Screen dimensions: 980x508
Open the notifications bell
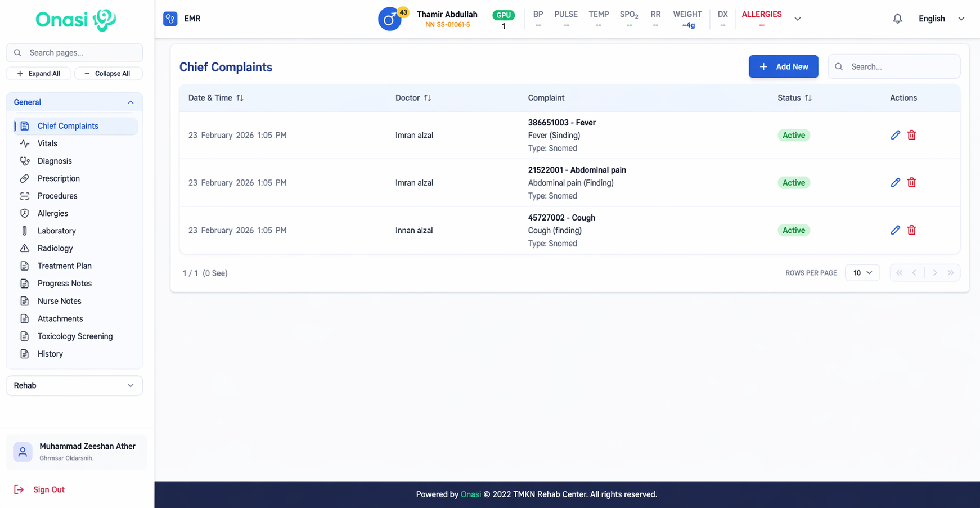(897, 19)
